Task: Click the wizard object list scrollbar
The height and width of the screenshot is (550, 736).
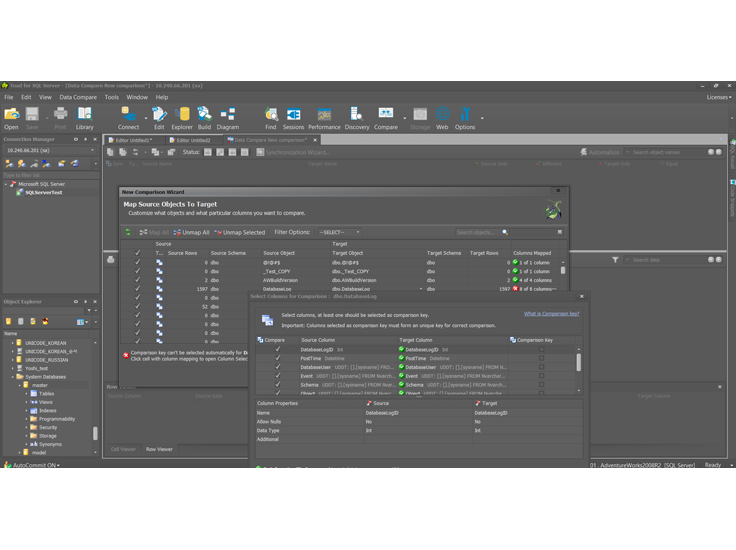Action: (563, 270)
